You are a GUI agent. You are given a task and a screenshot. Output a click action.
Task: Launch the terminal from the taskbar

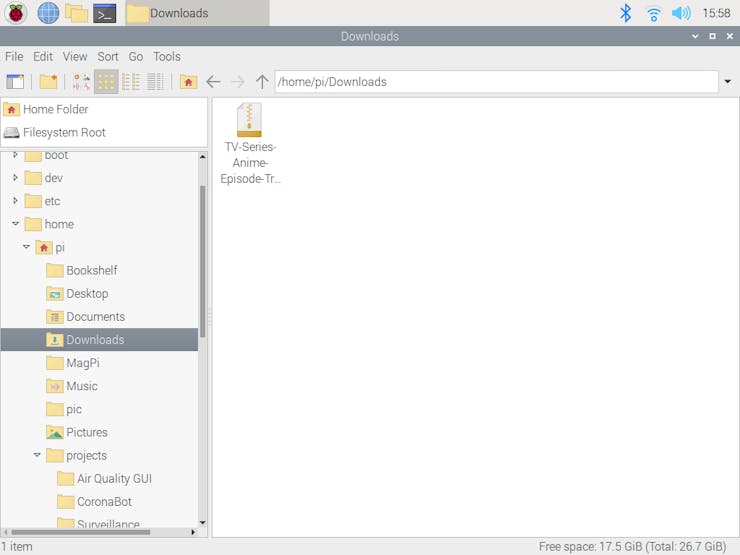(104, 13)
